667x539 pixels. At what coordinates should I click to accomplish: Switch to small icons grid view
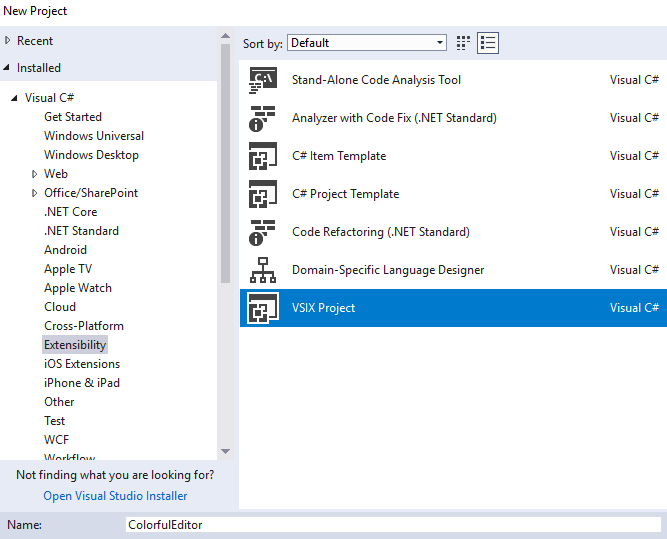463,43
